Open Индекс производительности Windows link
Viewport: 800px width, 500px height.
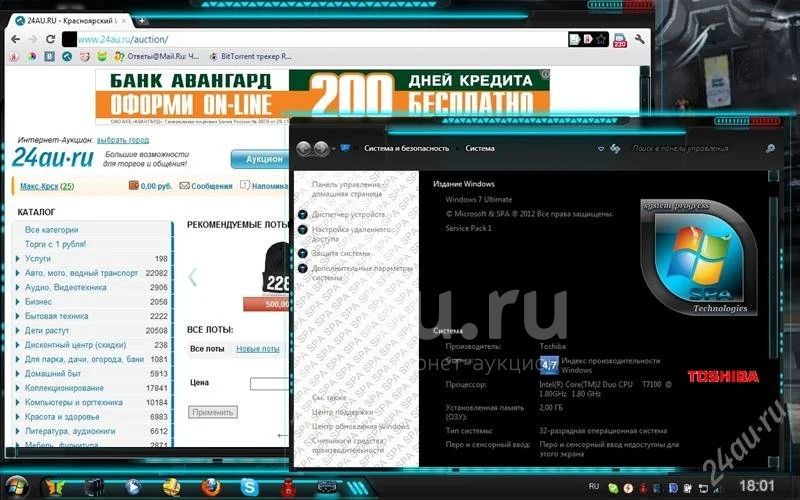click(x=611, y=365)
